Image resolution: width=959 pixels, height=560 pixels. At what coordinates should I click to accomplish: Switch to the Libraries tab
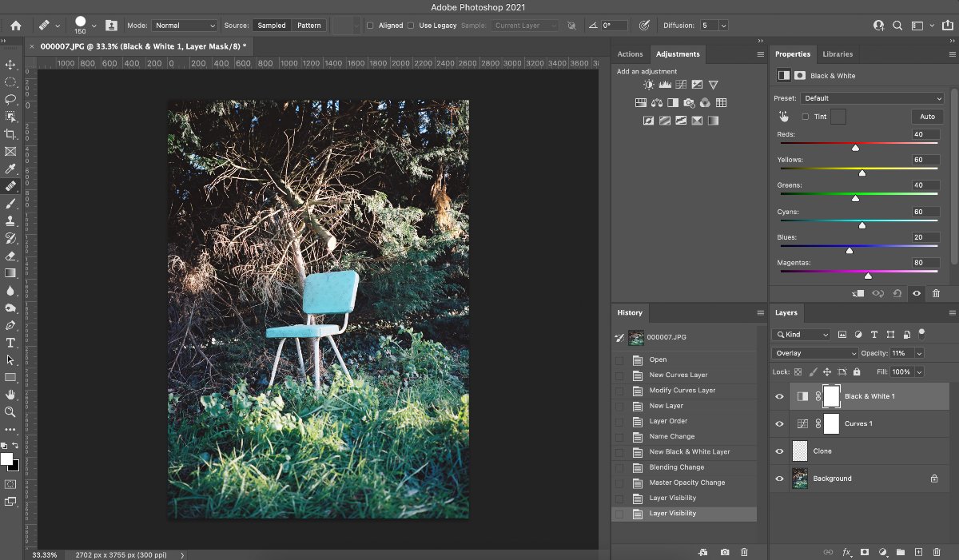point(838,54)
